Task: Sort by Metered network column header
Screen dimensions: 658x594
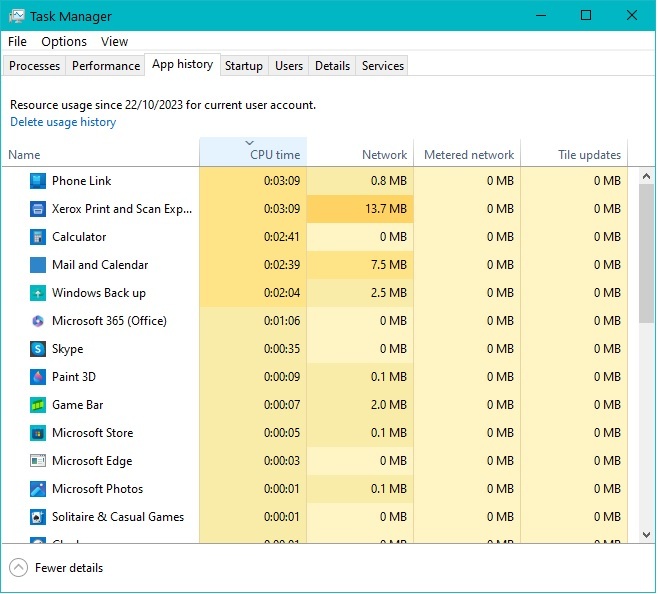Action: [467, 152]
